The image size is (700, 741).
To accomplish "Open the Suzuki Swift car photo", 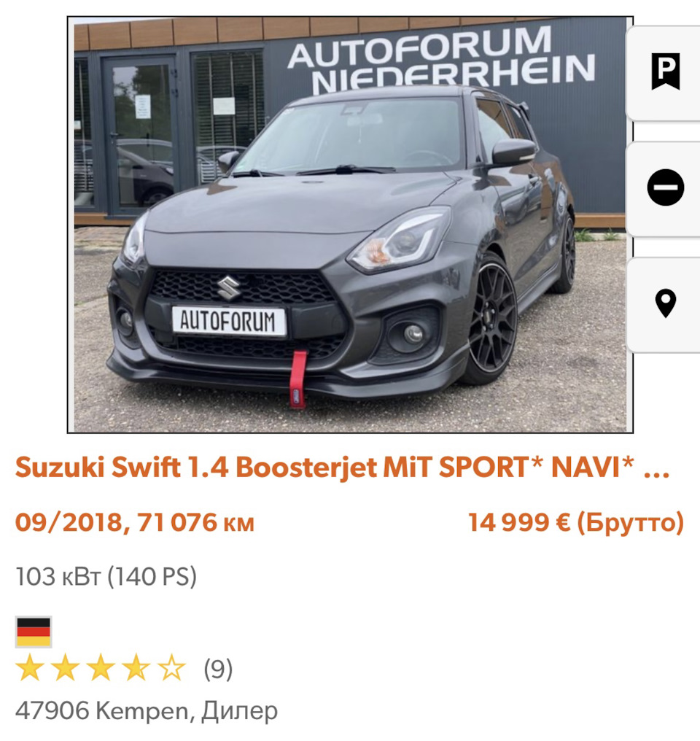I will pos(350,225).
